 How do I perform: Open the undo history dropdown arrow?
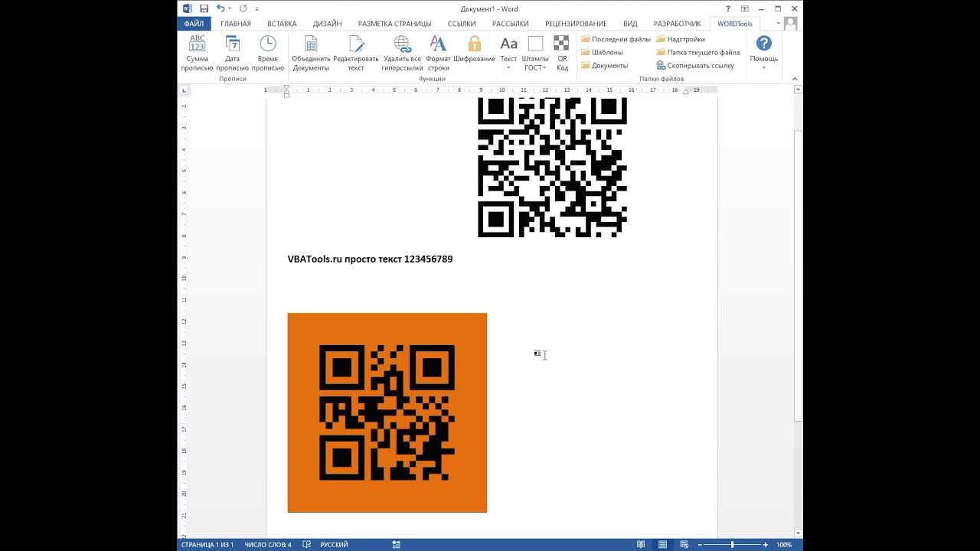coord(230,9)
